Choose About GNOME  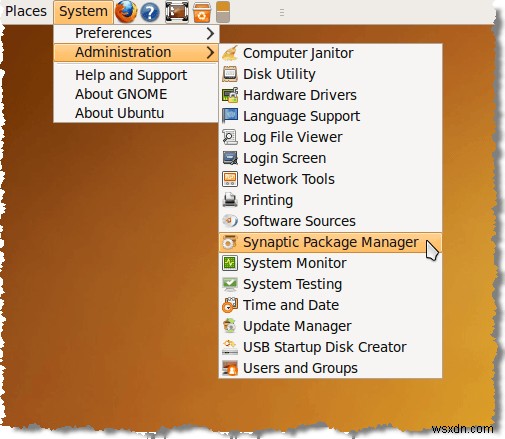tap(136, 94)
